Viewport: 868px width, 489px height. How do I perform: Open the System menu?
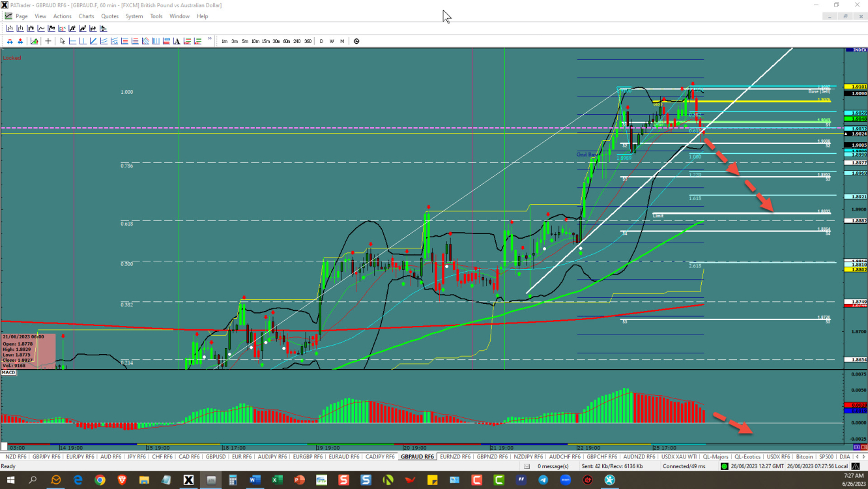pos(134,16)
